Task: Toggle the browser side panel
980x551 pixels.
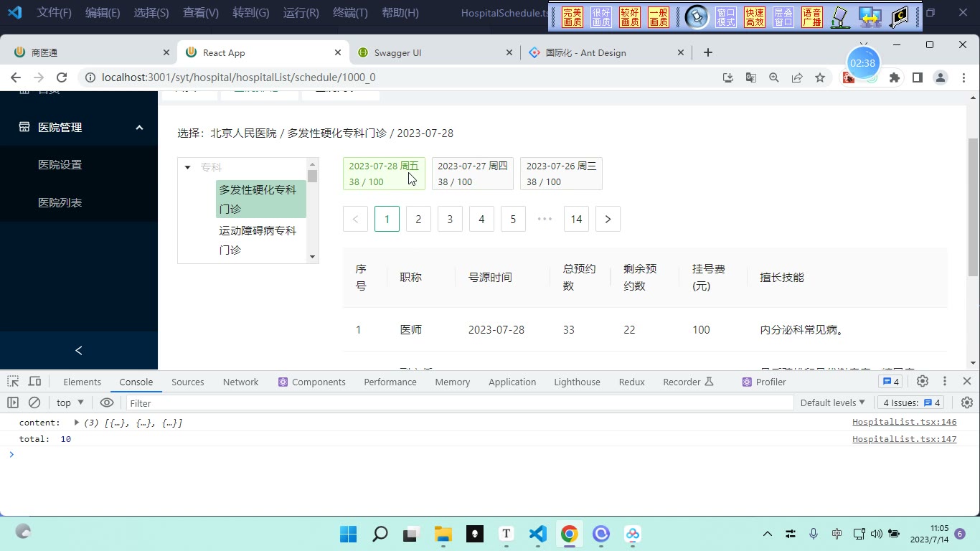Action: (918, 77)
